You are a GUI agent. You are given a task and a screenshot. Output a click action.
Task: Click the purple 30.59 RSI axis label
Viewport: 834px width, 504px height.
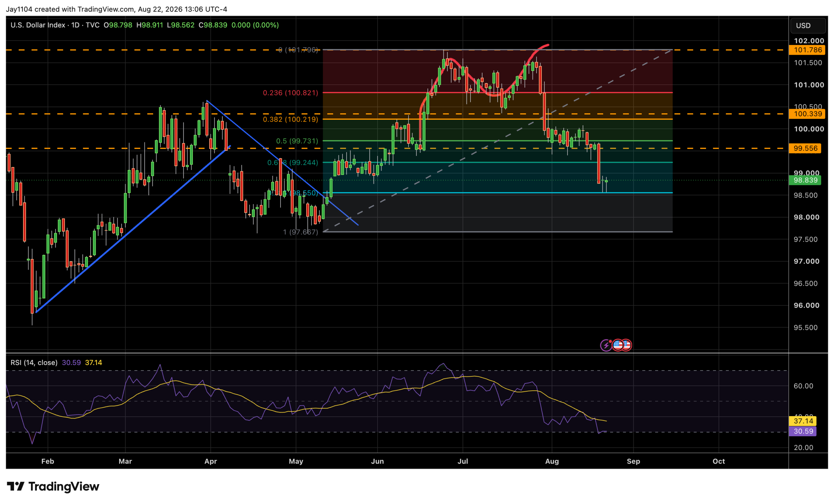pyautogui.click(x=803, y=431)
